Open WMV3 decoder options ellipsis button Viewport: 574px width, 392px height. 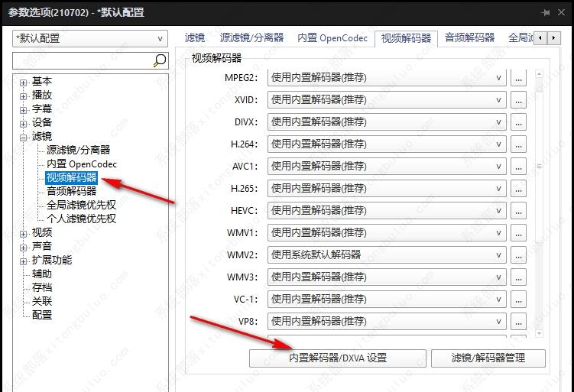518,277
